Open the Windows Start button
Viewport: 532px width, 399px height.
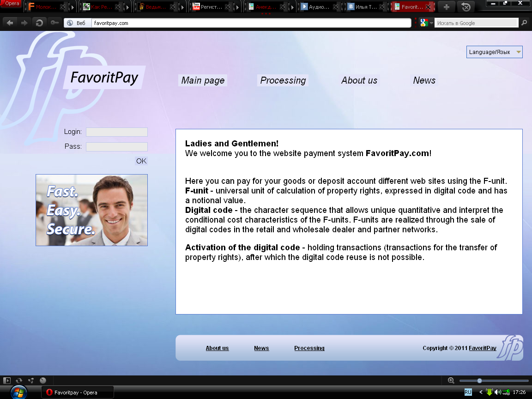(18, 393)
